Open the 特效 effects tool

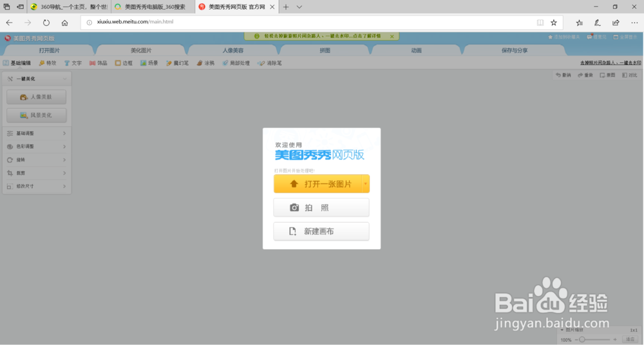[x=48, y=63]
